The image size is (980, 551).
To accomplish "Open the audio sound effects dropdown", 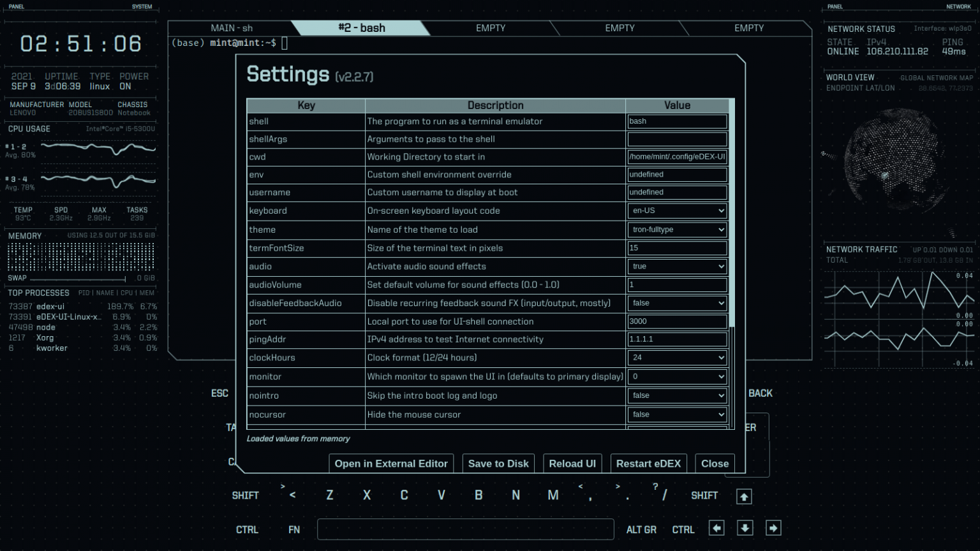I will click(676, 267).
